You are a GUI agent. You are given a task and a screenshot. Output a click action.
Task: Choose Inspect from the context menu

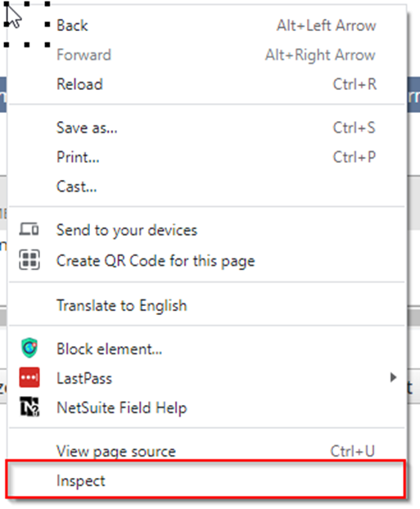(x=206, y=480)
